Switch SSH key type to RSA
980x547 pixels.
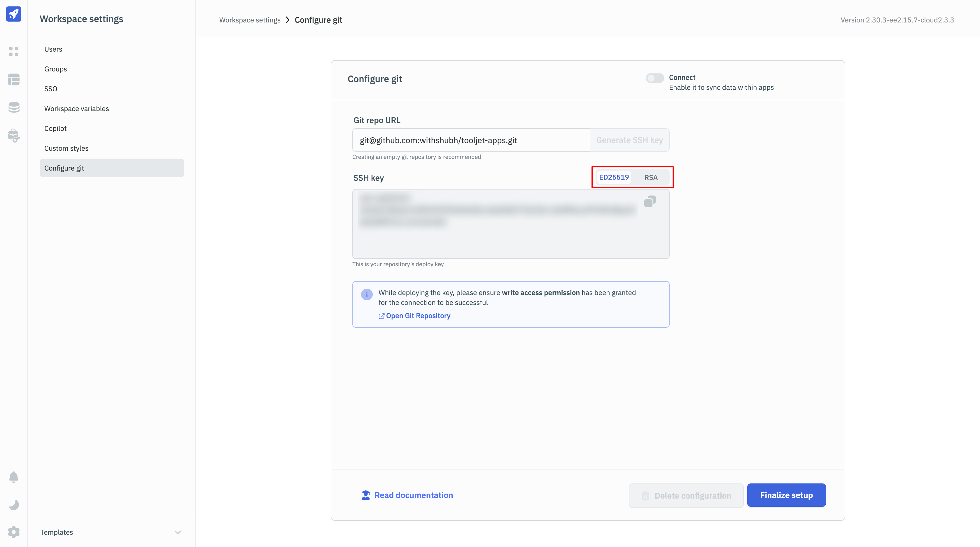[650, 178]
